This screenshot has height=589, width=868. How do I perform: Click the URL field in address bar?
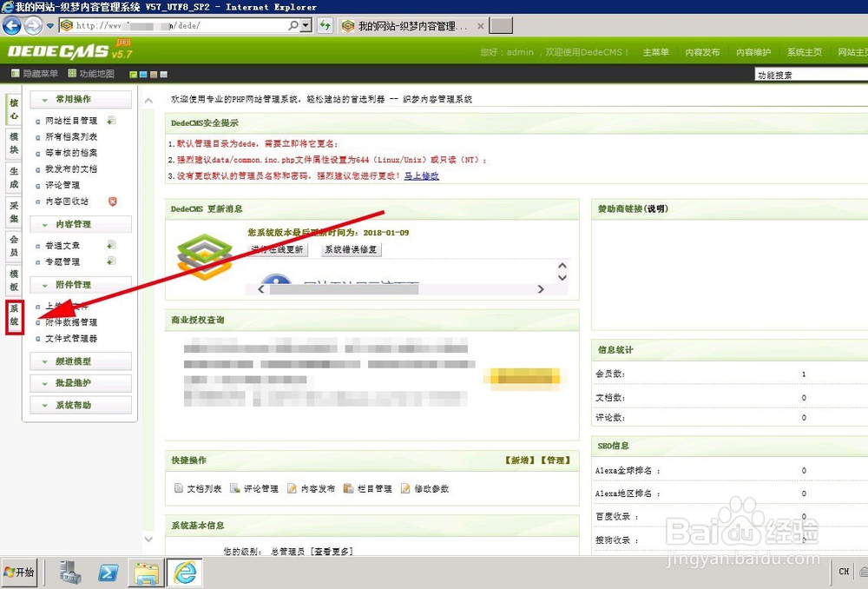point(174,25)
